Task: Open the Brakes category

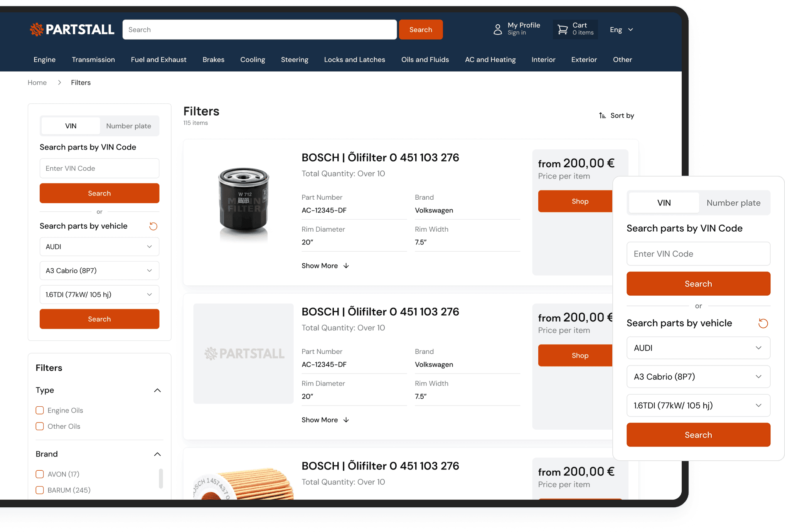Action: 213,59
